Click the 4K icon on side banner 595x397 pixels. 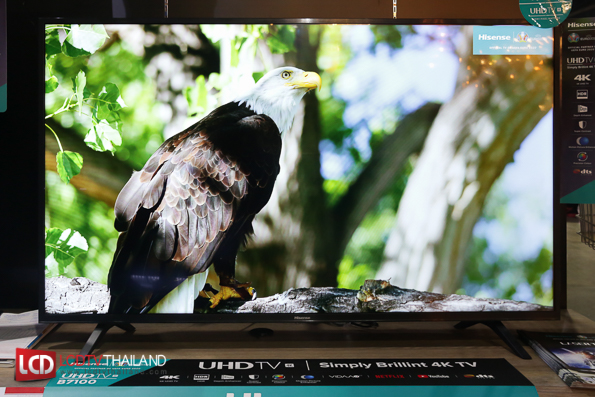[582, 78]
